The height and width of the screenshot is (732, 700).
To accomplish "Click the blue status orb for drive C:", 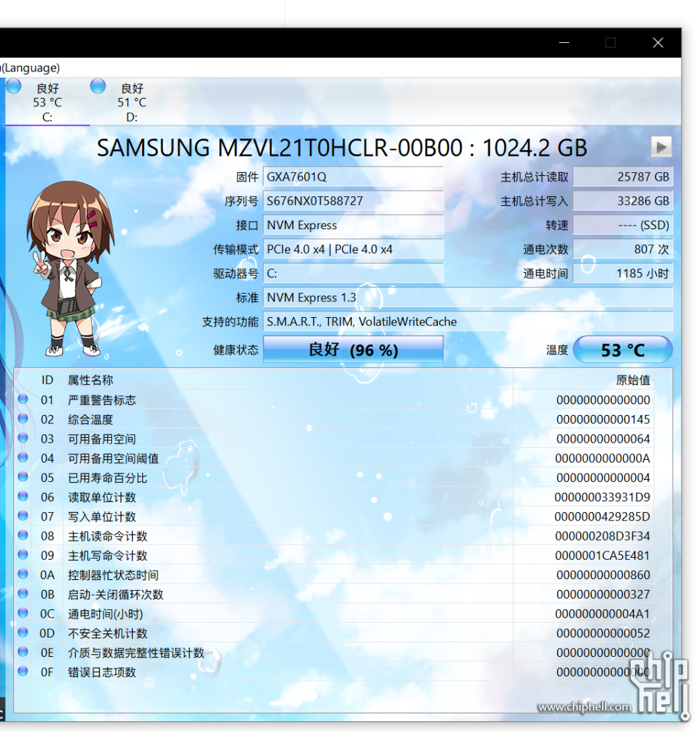I will [14, 86].
